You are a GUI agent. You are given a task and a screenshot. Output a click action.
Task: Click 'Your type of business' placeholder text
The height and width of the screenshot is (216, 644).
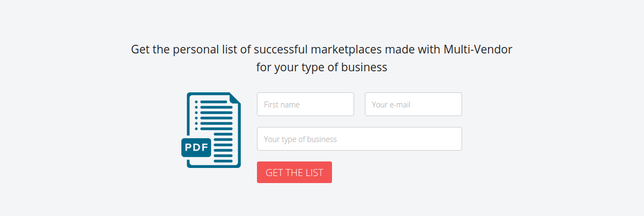click(x=300, y=139)
